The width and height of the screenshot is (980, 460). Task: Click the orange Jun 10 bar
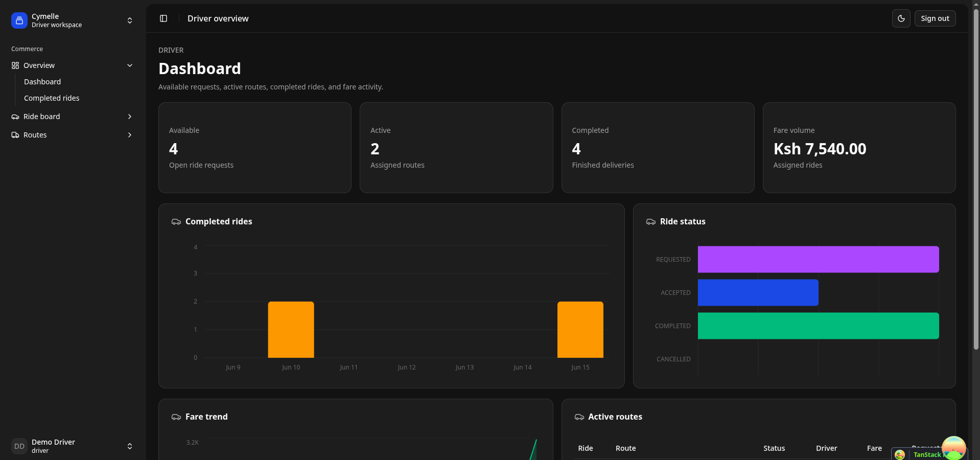coord(291,330)
